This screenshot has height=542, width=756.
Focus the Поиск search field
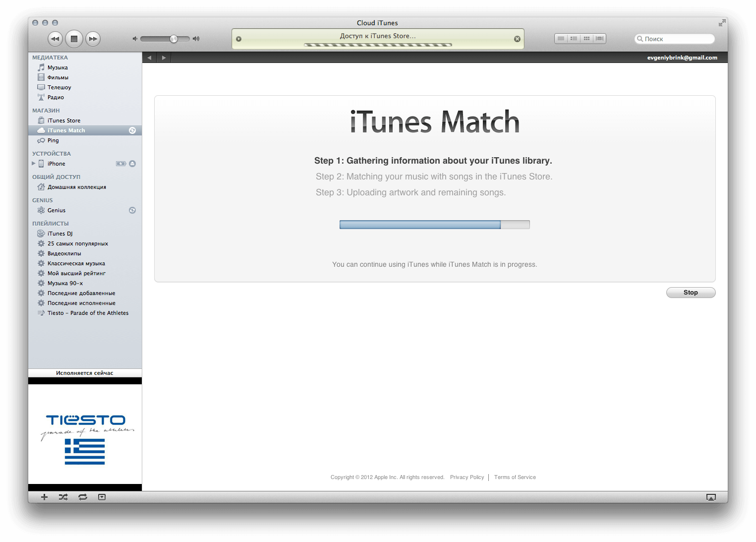[x=675, y=39]
